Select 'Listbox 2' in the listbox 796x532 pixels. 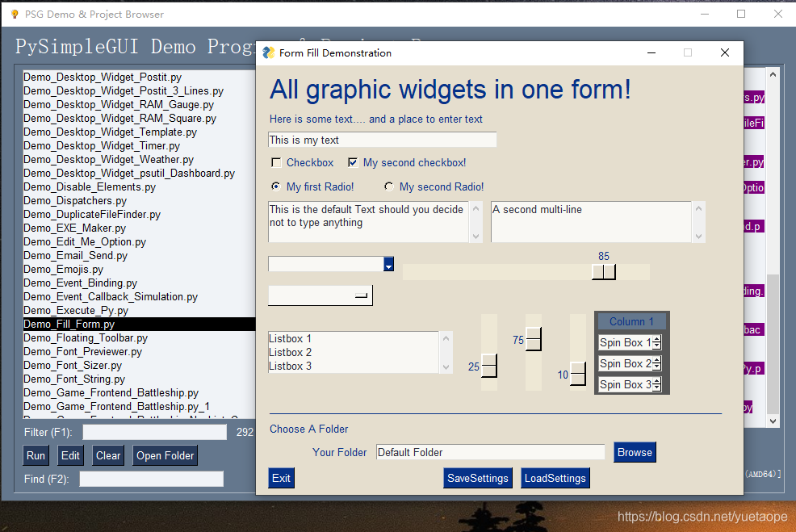click(x=354, y=352)
